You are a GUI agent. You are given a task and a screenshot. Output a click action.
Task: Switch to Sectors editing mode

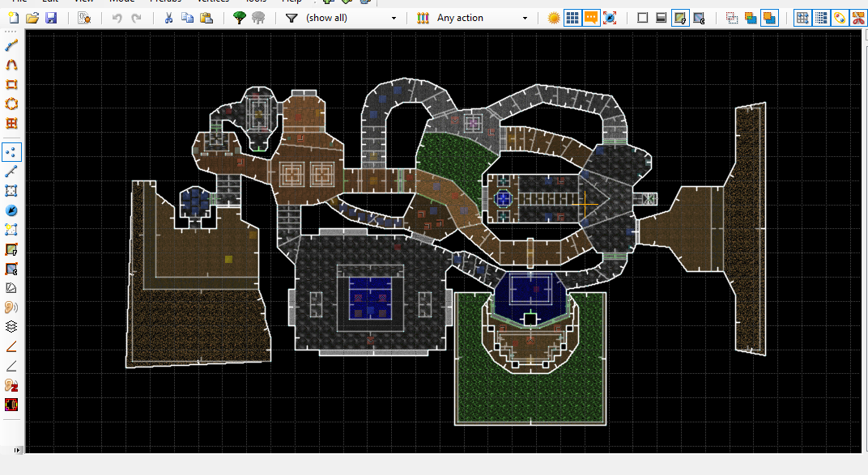11,191
